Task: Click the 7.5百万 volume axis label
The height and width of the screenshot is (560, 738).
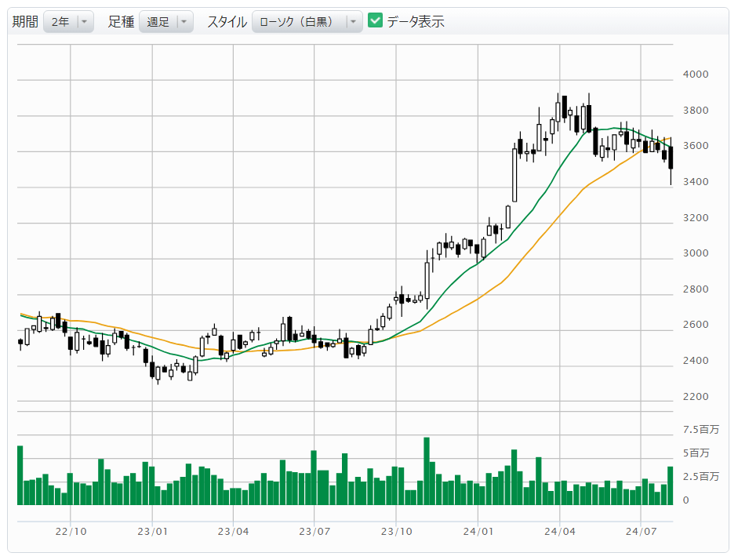Action: tap(701, 429)
